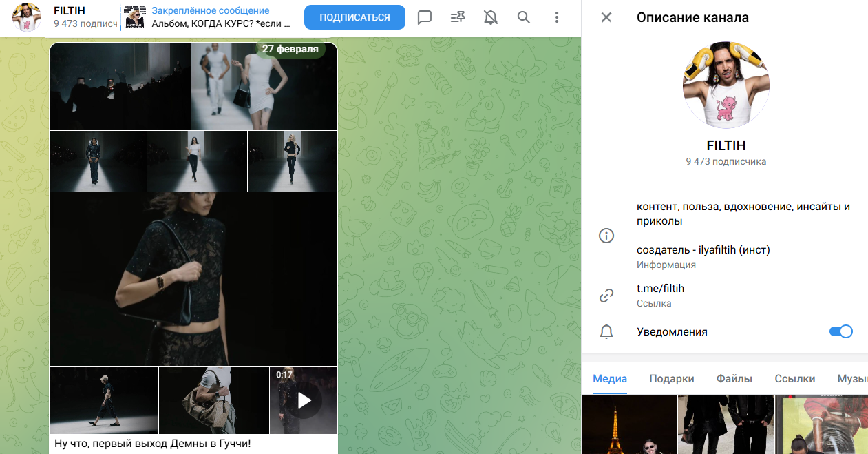Close the channel description panel
Viewport: 868px width, 454px height.
(x=606, y=17)
